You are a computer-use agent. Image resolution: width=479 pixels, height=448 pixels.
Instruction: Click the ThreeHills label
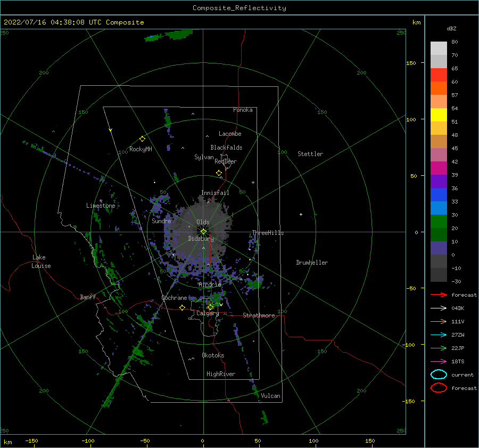[x=268, y=233]
